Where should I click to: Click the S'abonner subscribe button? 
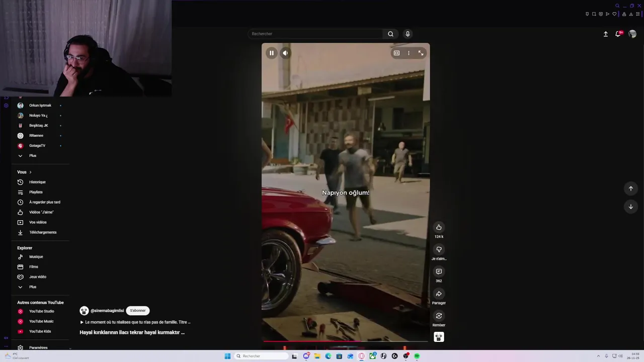click(x=138, y=311)
